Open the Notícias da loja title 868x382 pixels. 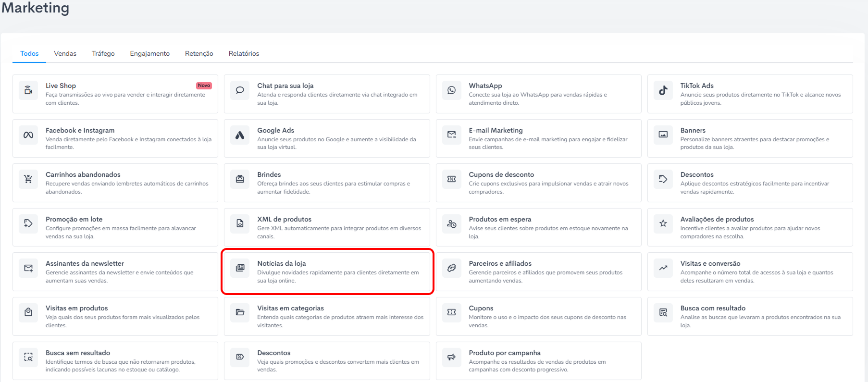click(281, 263)
